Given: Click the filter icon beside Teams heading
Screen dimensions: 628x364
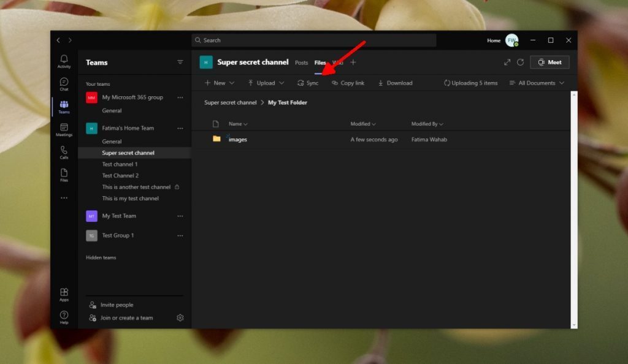Looking at the screenshot, I should [180, 62].
